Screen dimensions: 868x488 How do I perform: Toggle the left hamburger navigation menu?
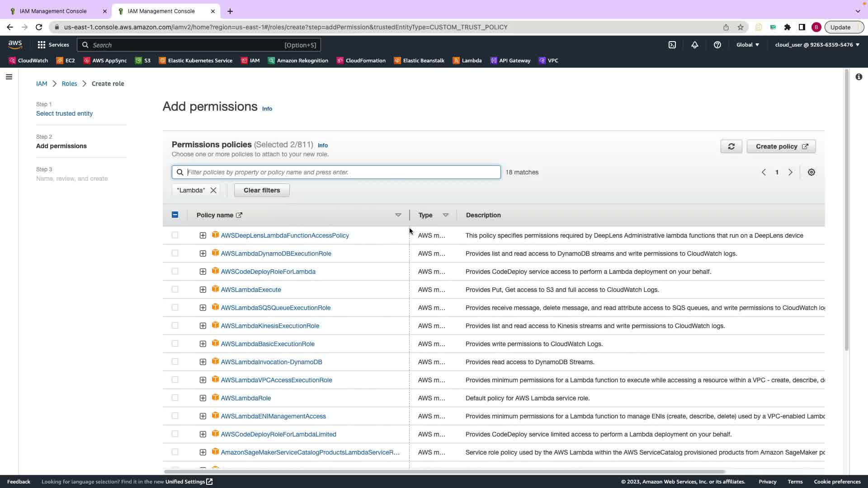point(9,77)
